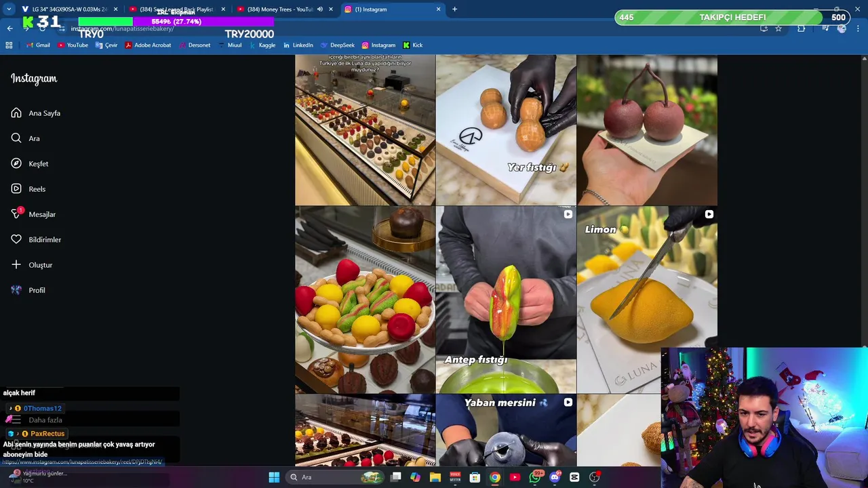Open Microsoft Store from taskbar
Screen dimensions: 868x488
475,477
